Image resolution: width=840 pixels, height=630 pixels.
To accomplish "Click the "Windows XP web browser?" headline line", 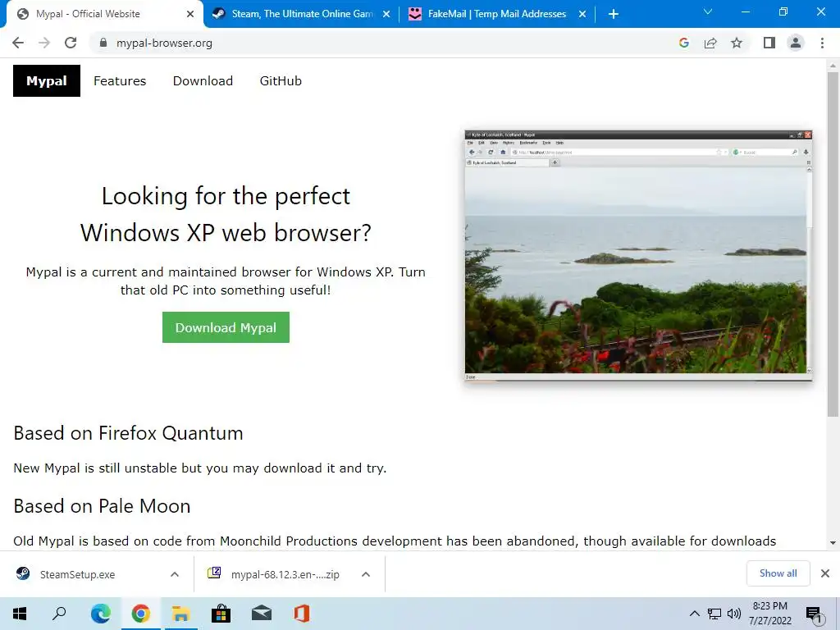I will 226,232.
